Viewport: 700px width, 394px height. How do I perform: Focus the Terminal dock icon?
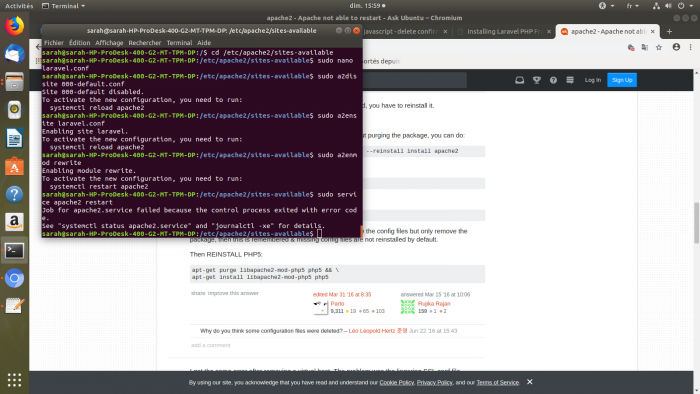pos(14,250)
